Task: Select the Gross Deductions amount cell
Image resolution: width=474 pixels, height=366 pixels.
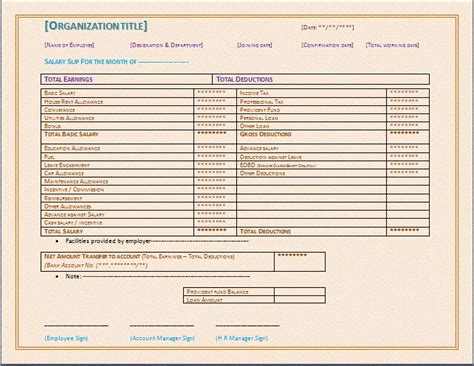Action: (x=408, y=137)
